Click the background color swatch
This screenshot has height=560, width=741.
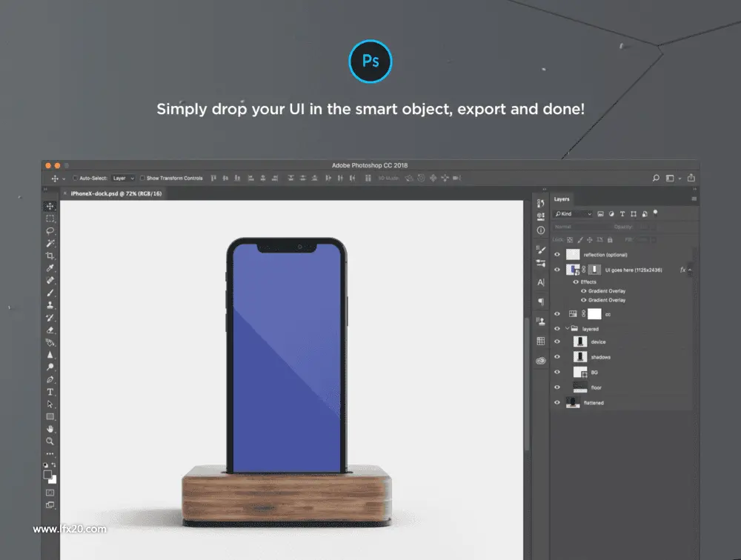coord(53,480)
